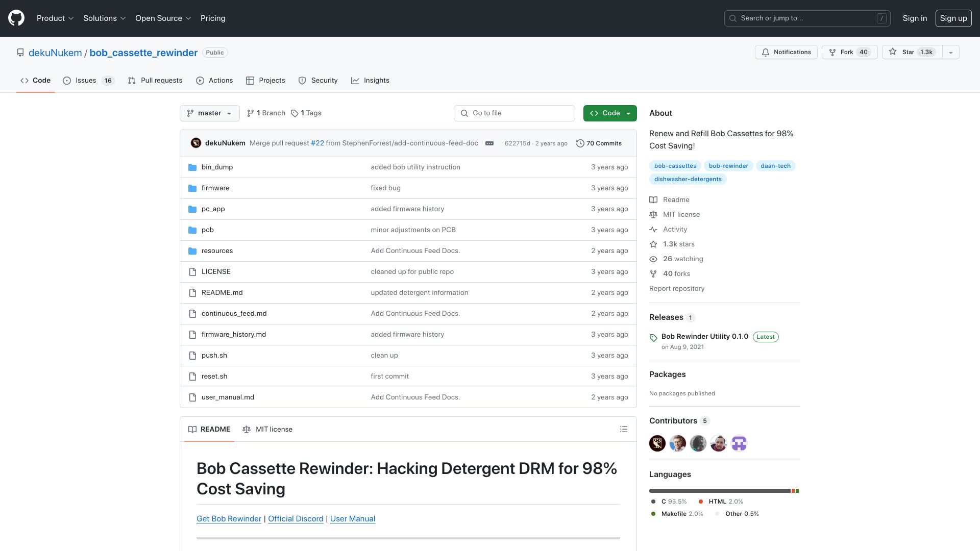Viewport: 980px width, 551px height.
Task: Expand the Product menu
Action: click(55, 18)
